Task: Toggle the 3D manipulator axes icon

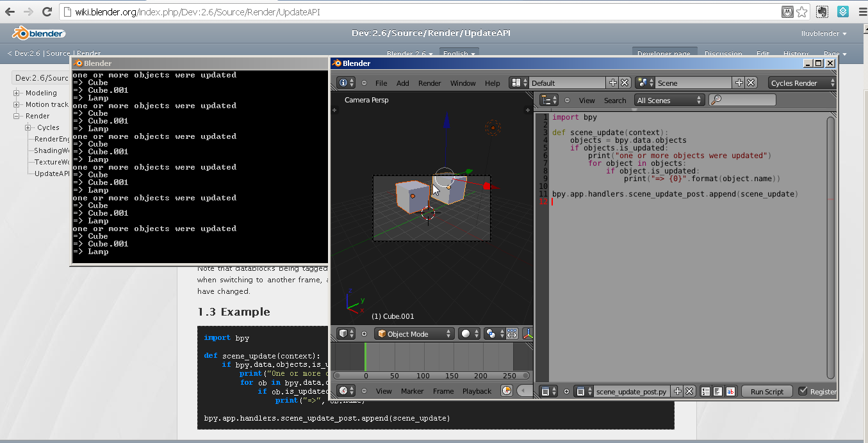Action: pos(528,334)
